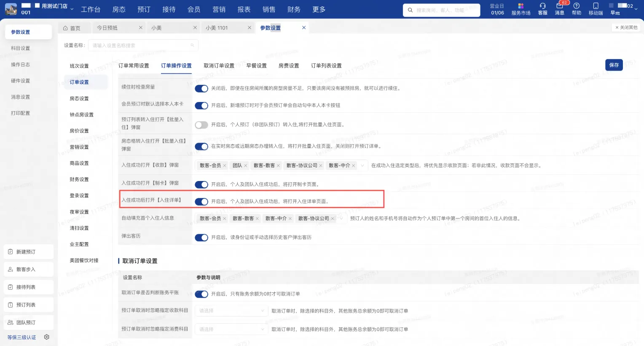Screen dimensions: 644x346
Task: Select 美团餐饮对接 in settings list
Action: coord(84,261)
